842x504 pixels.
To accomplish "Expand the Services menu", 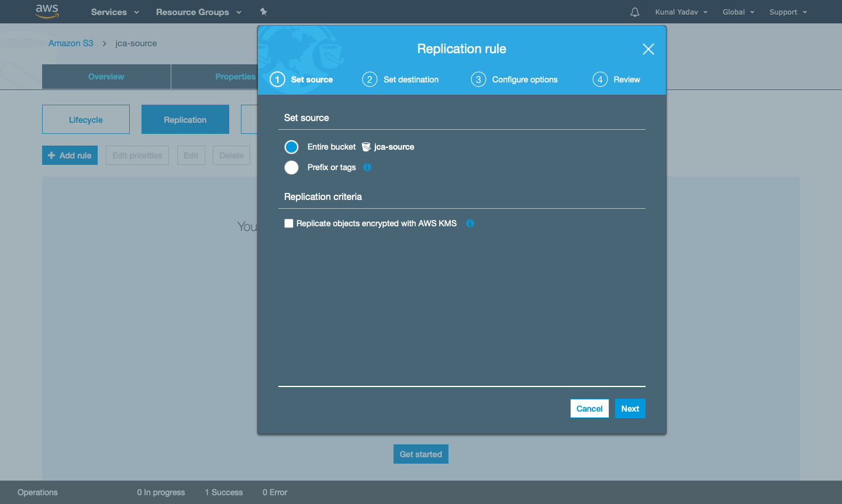I will [115, 12].
